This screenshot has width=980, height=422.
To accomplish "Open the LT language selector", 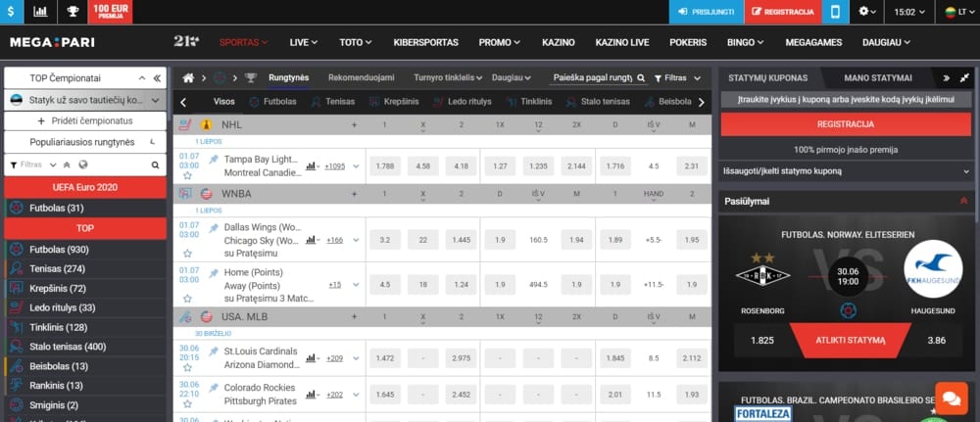I will click(958, 11).
